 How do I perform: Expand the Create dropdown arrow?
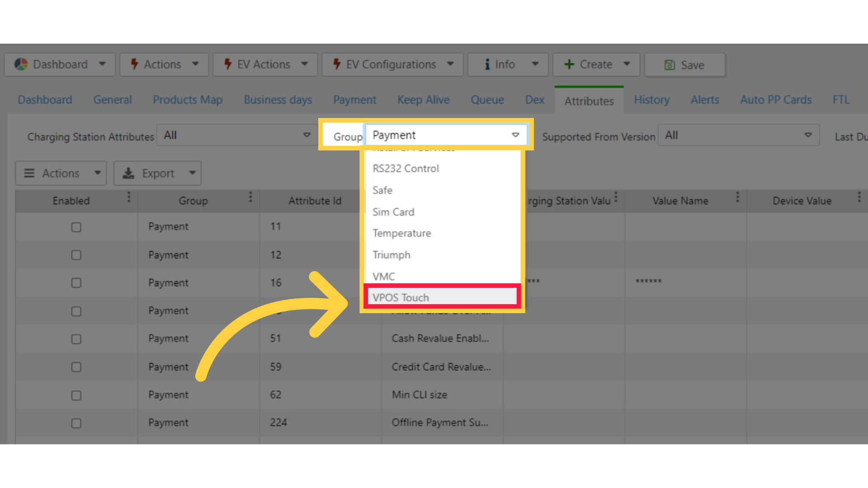click(x=627, y=64)
